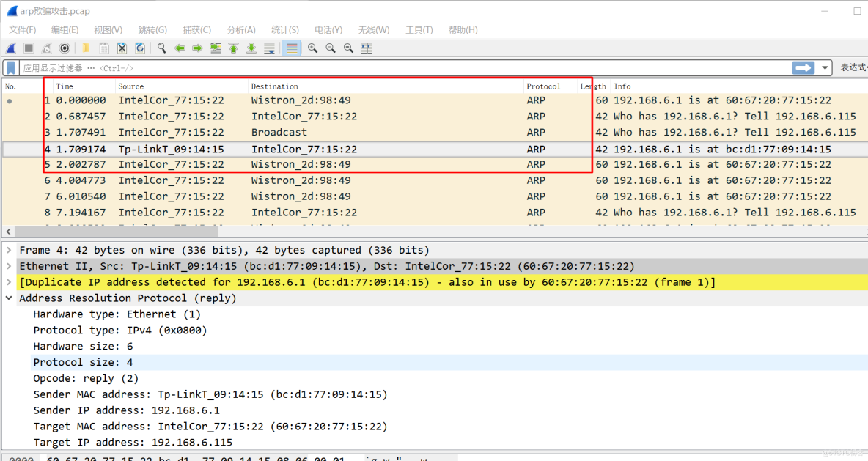Select packet 7 at time 6.010540
Screen dimensions: 868x461
click(x=435, y=196)
